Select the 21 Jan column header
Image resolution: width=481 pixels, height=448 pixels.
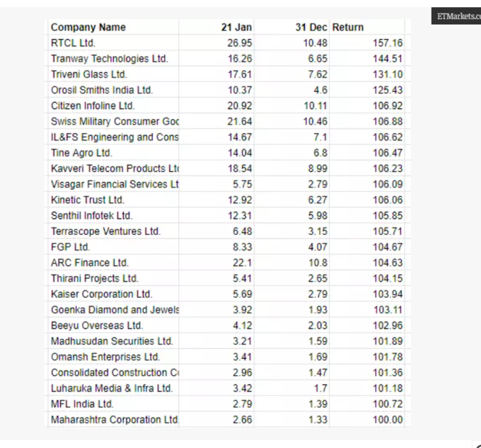(x=236, y=27)
